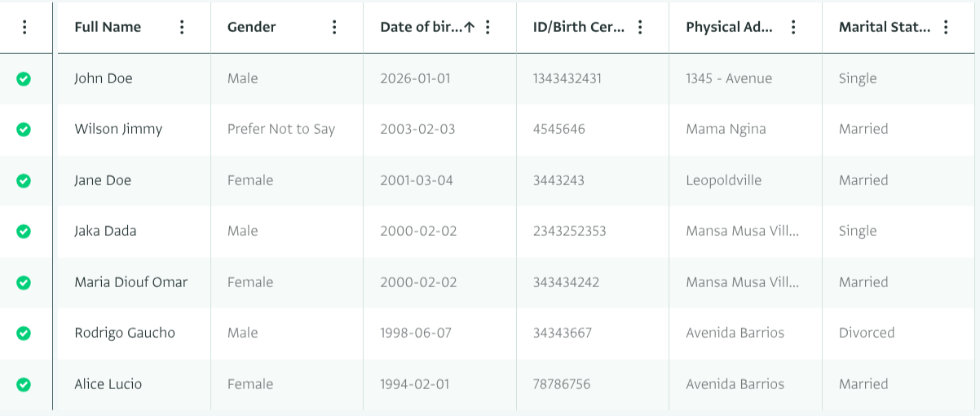Toggle the green check for Alice Lucio
Viewport: 980px width, 416px height.
click(24, 384)
